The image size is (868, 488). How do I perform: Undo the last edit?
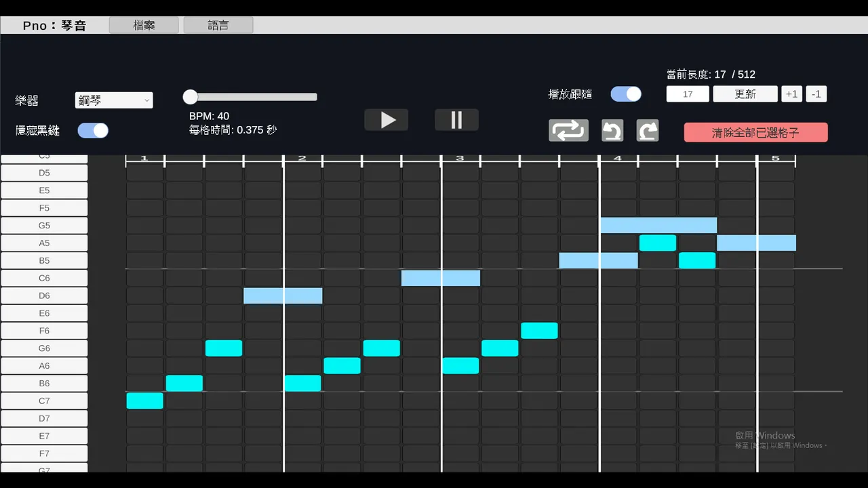pyautogui.click(x=612, y=130)
